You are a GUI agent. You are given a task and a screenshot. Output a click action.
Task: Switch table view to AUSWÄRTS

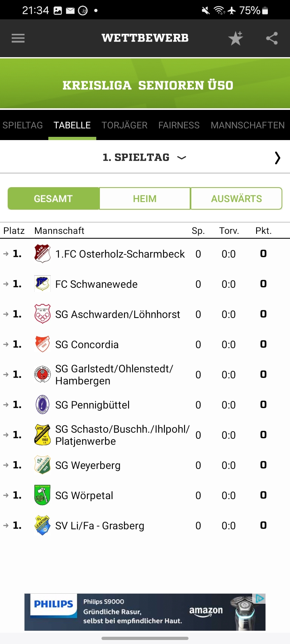click(236, 198)
